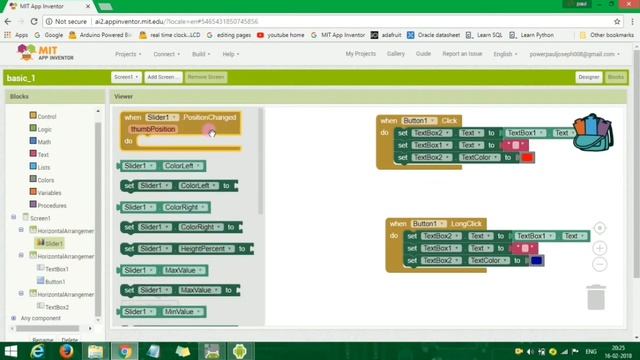Select TextBox2 in the component tree
The width and height of the screenshot is (640, 360).
[53, 307]
